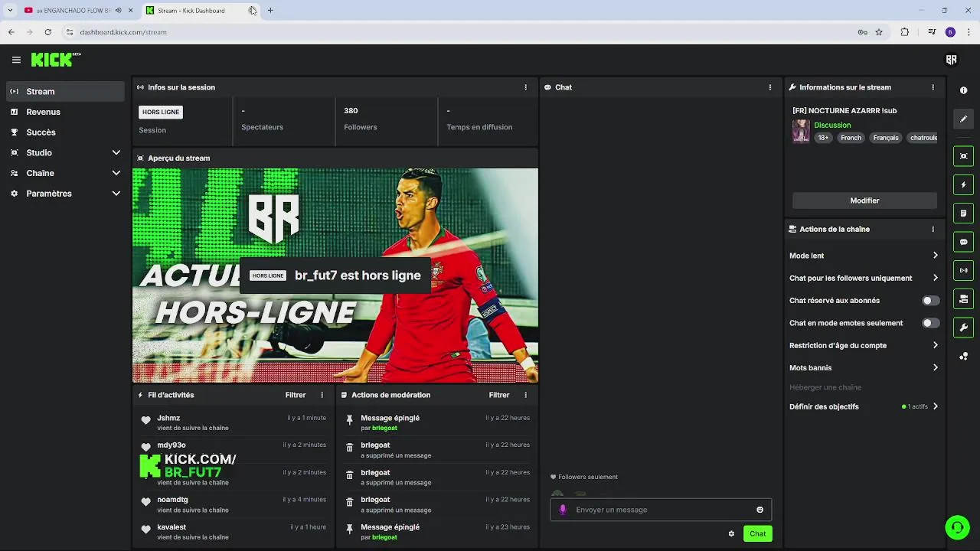Toggle the wrench stream info widget icon
The image size is (980, 551).
tap(963, 328)
